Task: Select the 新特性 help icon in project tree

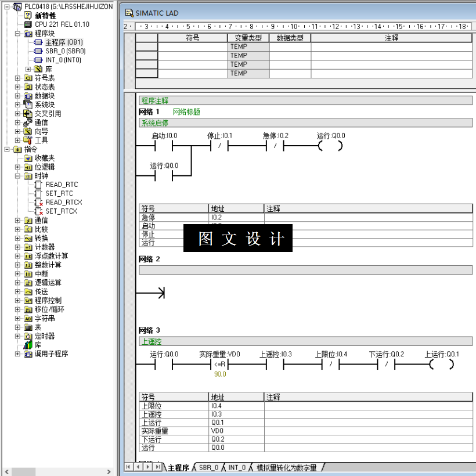Action: [x=28, y=15]
